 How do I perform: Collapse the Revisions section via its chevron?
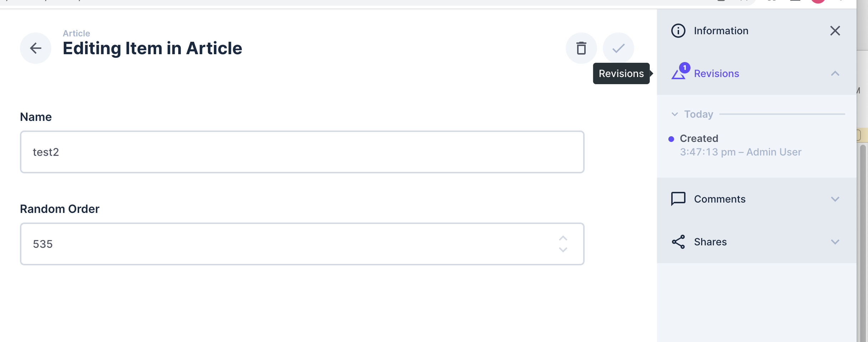(x=835, y=74)
